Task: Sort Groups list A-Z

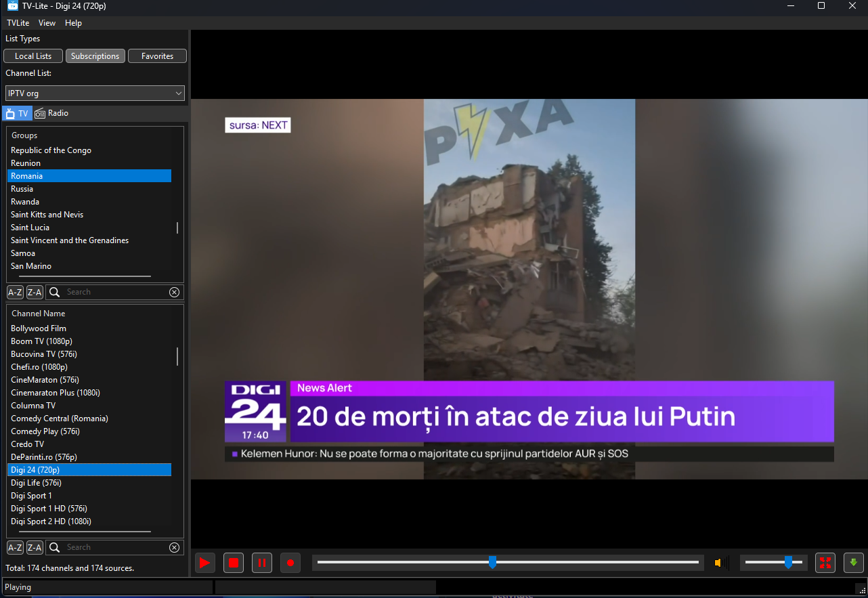Action: [x=15, y=292]
